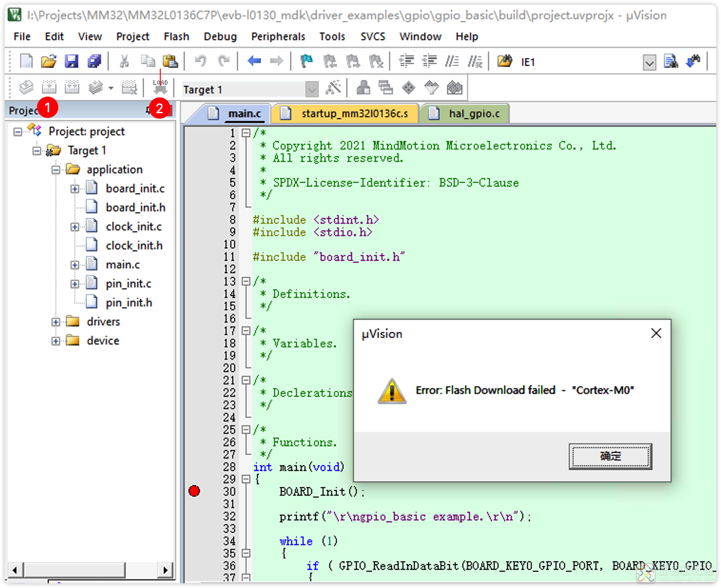The image size is (721, 588).
Task: Click the Build target icon
Action: [x=49, y=88]
